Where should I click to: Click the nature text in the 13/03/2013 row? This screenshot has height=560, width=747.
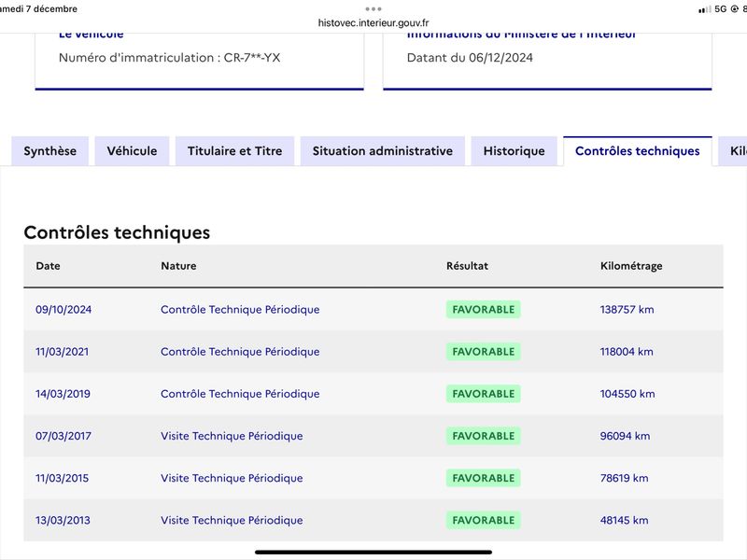pos(232,520)
